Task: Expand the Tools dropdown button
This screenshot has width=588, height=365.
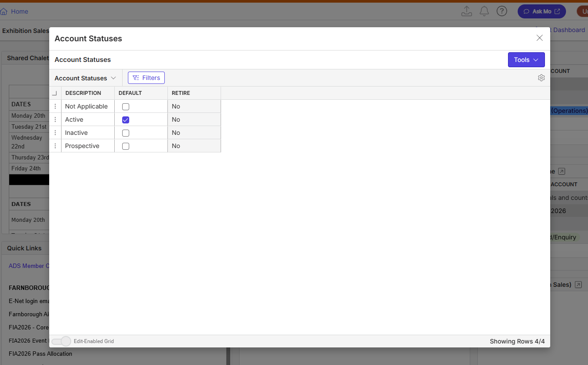Action: point(526,60)
